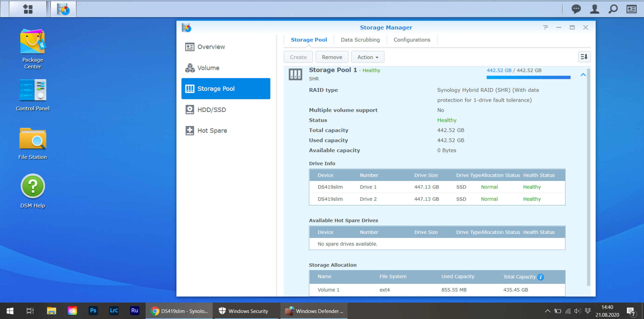Click the Storage Manager title bar logo
Screen dimensions: 644x319
pos(186,27)
